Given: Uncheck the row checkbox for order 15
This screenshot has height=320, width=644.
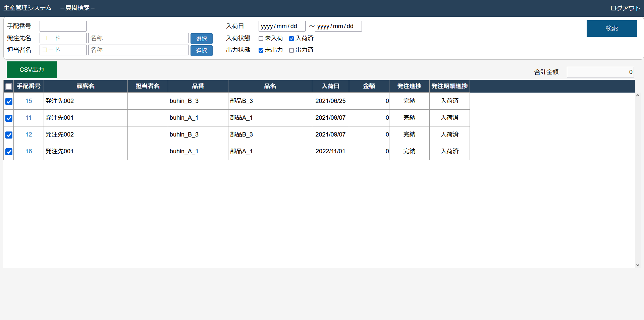Looking at the screenshot, I should [x=9, y=101].
